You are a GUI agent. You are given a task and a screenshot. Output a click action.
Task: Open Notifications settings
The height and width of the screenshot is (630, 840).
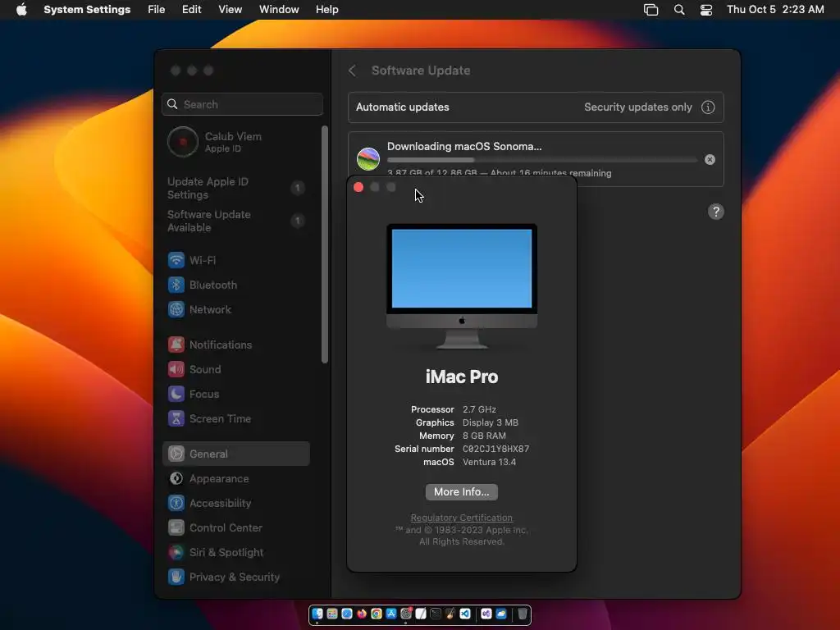tap(235, 345)
